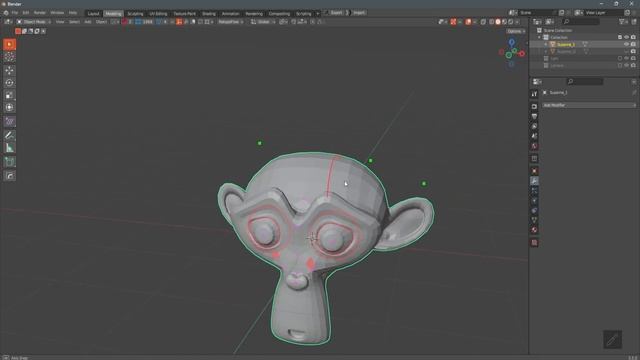Open the Scene properties tab
640x360 pixels.
(x=534, y=136)
